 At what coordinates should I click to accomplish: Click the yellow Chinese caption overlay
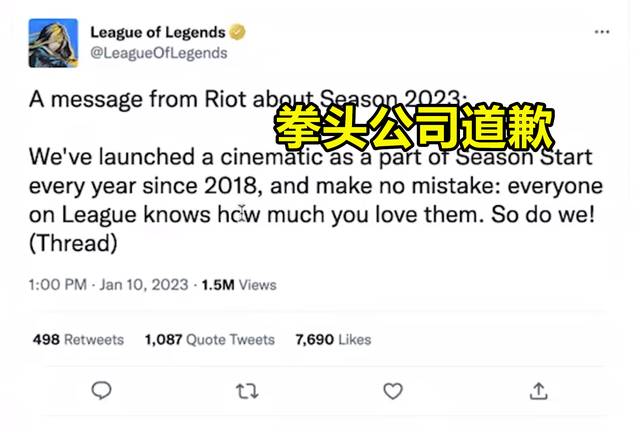tap(414, 127)
